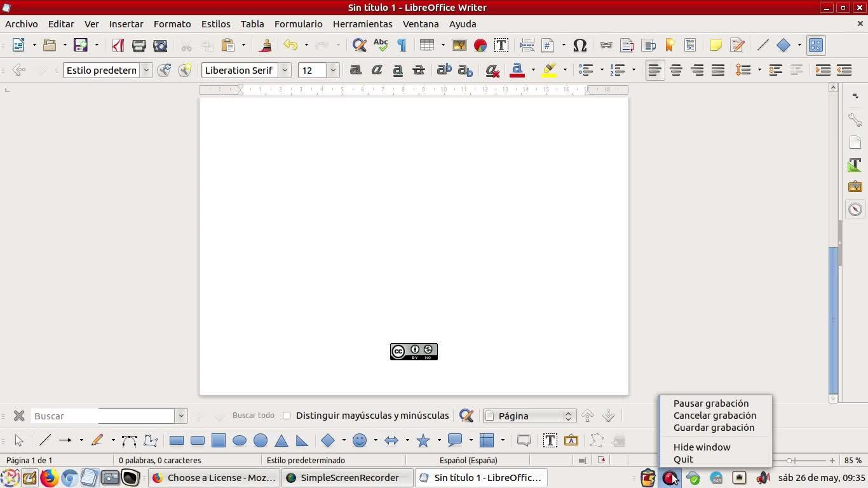The image size is (868, 488).
Task: Click the Buscar search input field
Action: [x=103, y=416]
